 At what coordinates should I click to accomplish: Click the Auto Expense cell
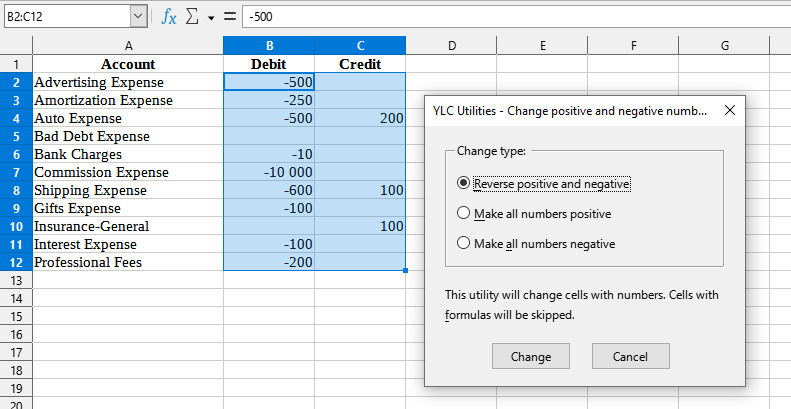(x=128, y=118)
